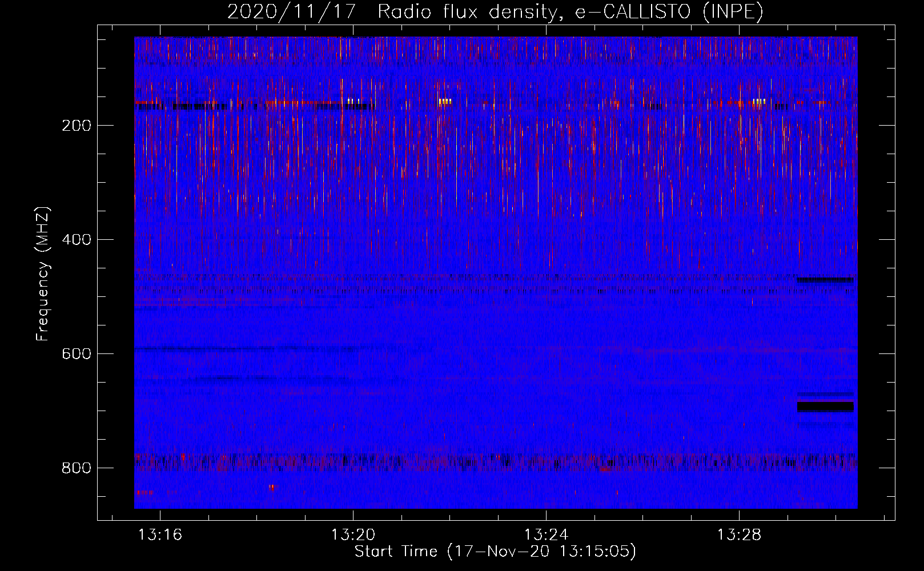Click the white burst spot near 13:20
This screenshot has height=571, width=924.
tap(353, 102)
